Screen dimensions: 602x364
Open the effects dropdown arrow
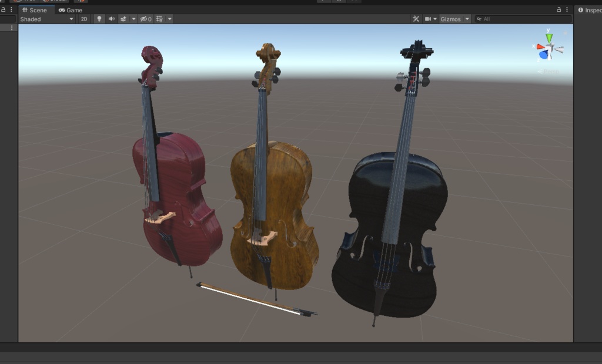[x=133, y=19]
